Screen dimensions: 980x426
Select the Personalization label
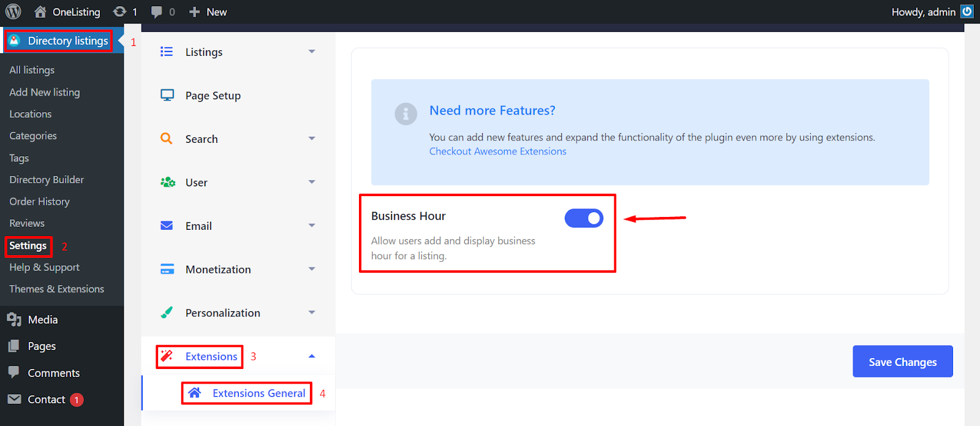tap(223, 313)
